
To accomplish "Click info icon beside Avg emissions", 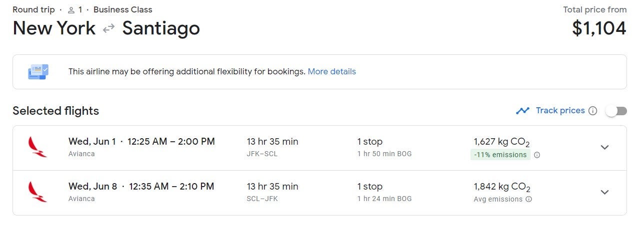I will [x=529, y=200].
